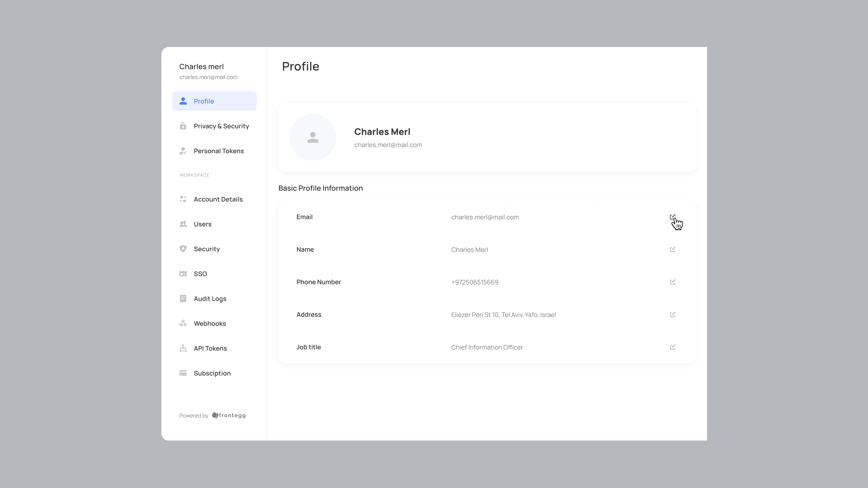Click the Charles Merl heading name
This screenshot has width=868, height=488.
pos(382,132)
